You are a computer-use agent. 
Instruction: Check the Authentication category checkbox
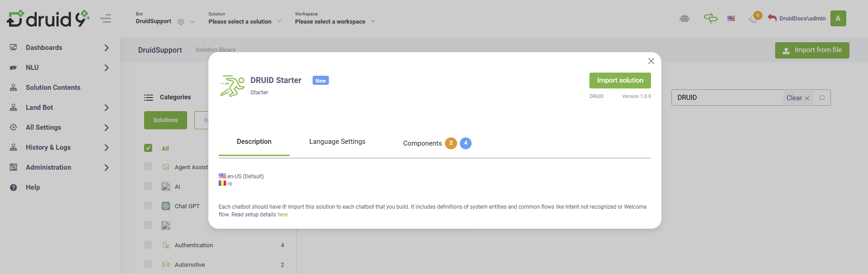coord(148,245)
